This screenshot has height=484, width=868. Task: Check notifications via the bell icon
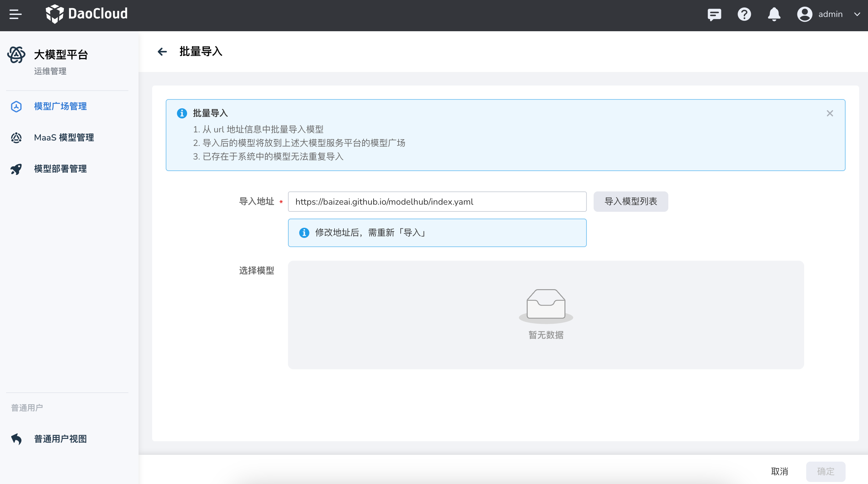(x=774, y=14)
